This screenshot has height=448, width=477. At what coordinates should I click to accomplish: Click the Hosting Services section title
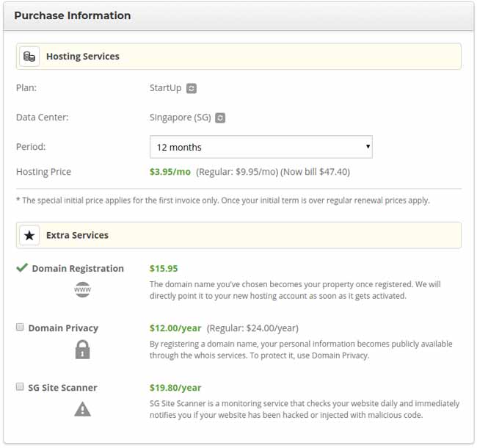(83, 57)
